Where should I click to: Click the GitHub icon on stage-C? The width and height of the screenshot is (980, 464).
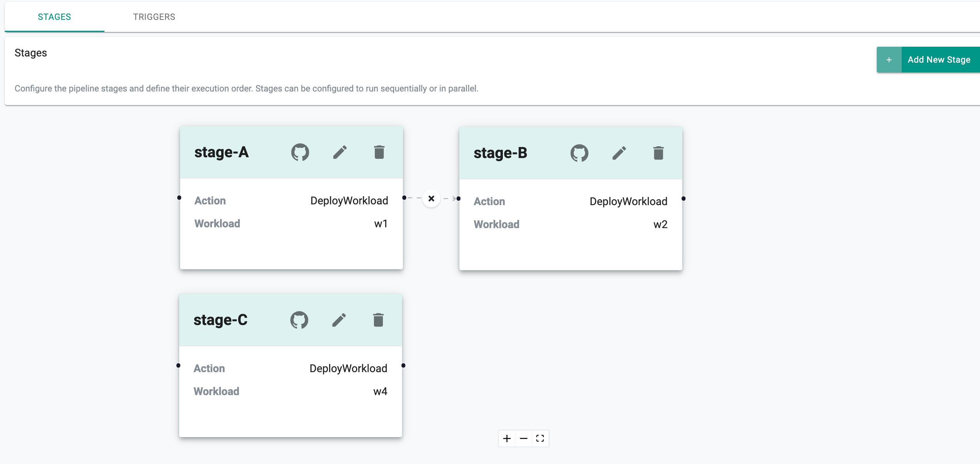pyautogui.click(x=299, y=320)
